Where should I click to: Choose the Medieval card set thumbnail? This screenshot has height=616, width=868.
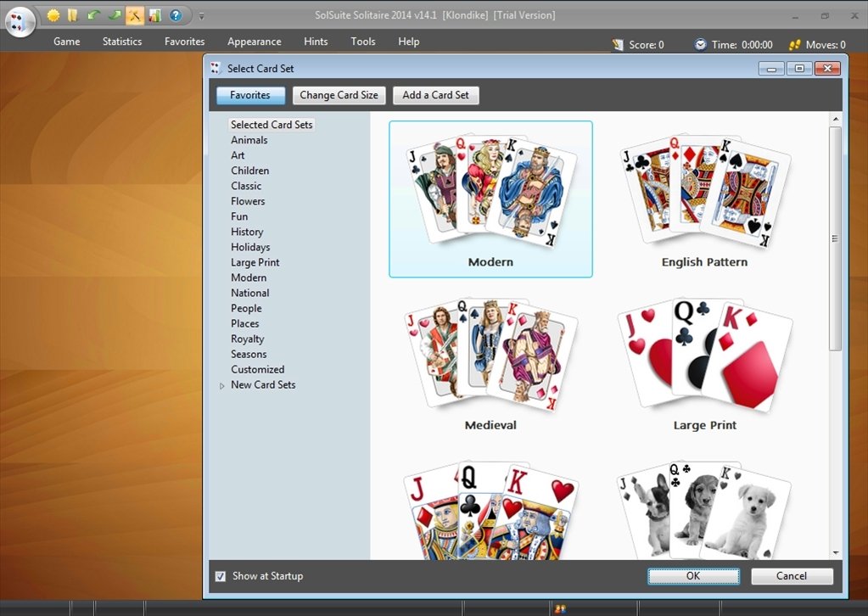490,362
